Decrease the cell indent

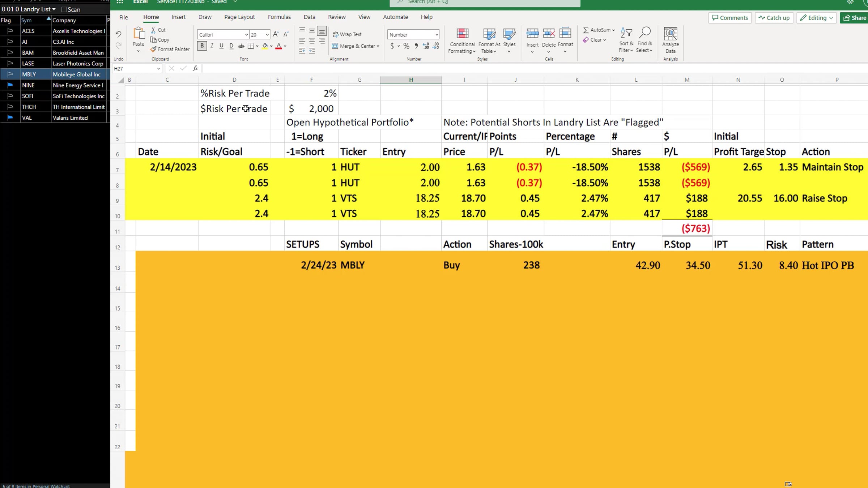coord(302,51)
